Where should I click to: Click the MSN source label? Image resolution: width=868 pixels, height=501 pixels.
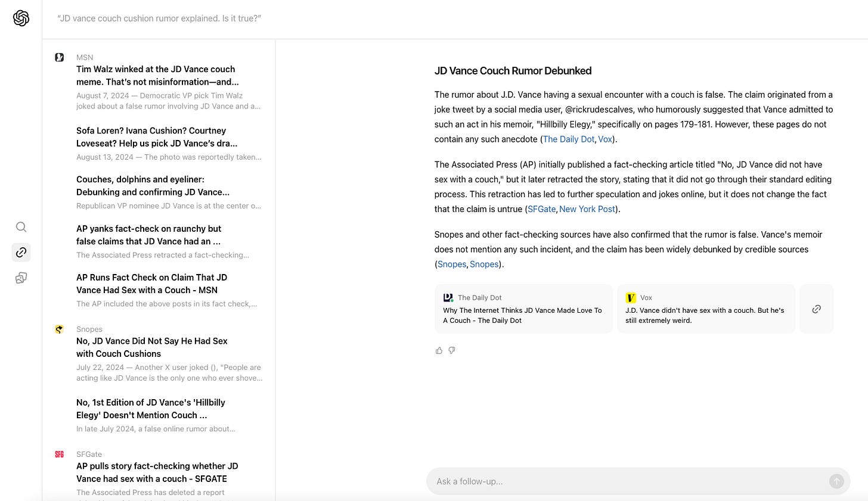tap(85, 57)
